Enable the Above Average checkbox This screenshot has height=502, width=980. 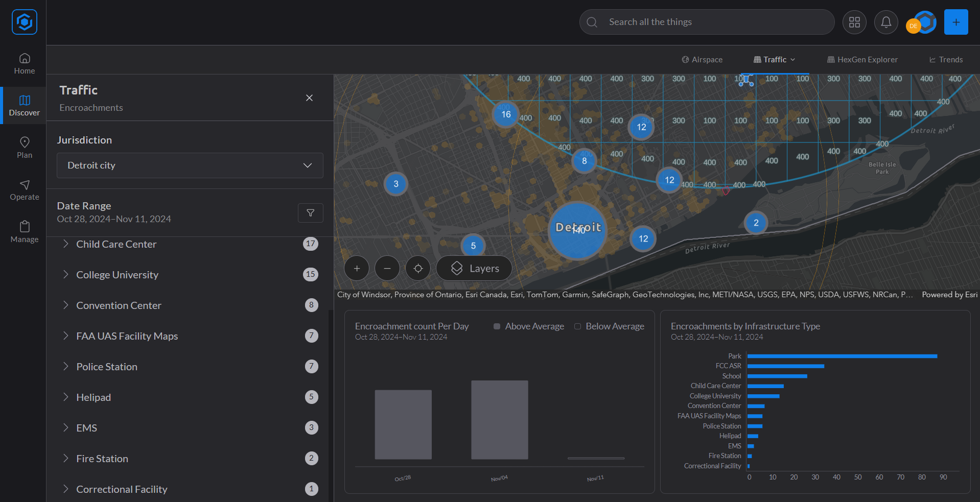coord(496,326)
